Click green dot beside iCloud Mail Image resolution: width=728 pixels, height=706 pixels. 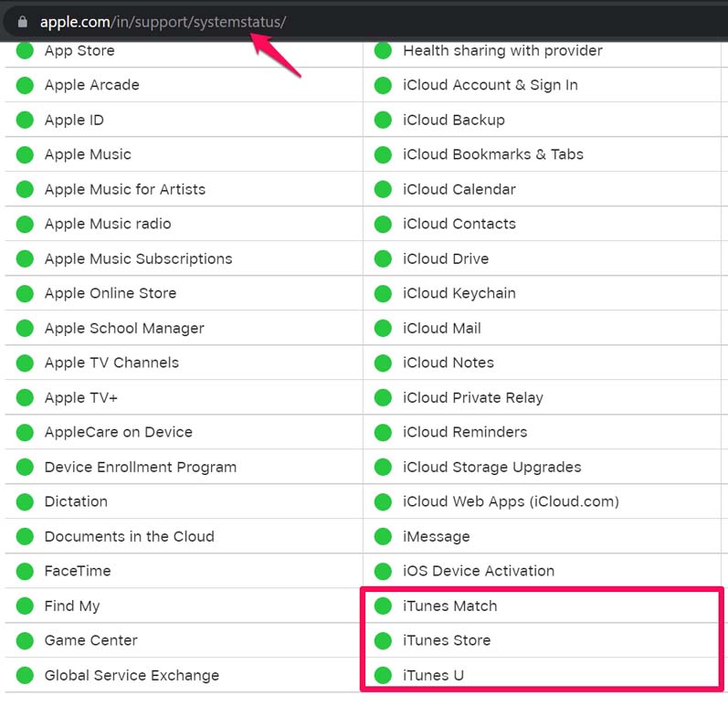[x=383, y=328]
